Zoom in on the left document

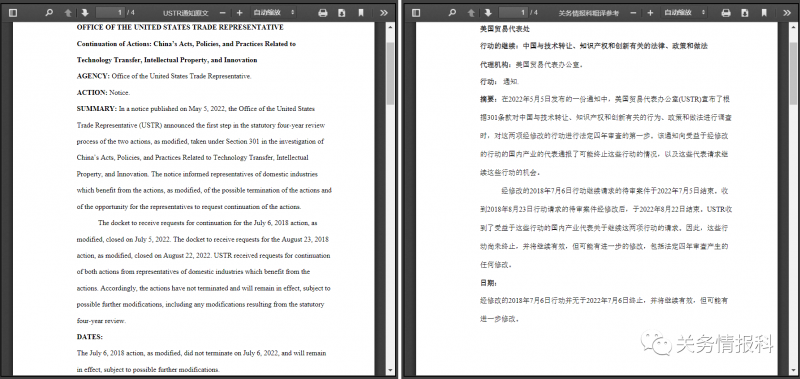tap(239, 13)
